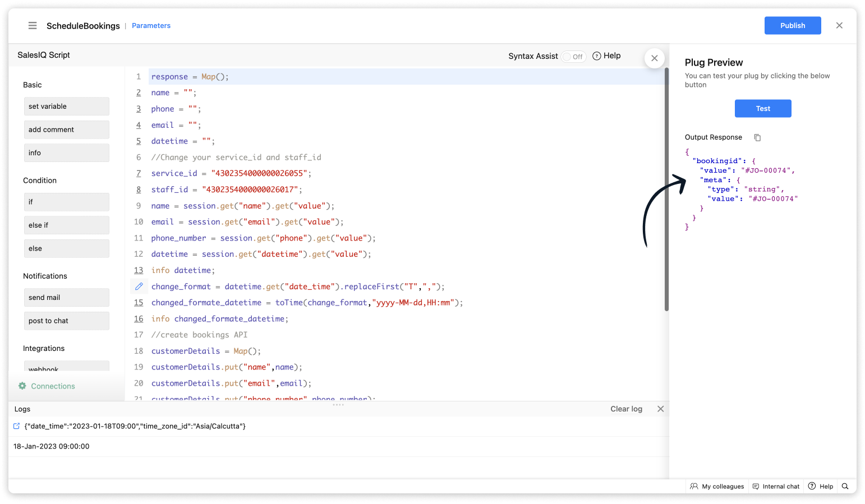Close the Plug Preview panel round X
The width and height of the screenshot is (865, 504).
pyautogui.click(x=654, y=58)
